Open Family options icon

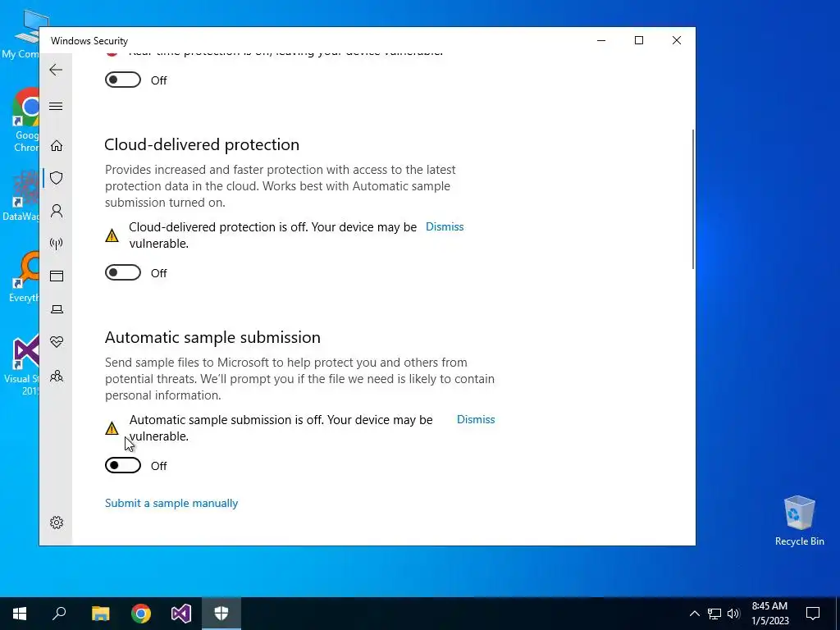[x=57, y=376]
